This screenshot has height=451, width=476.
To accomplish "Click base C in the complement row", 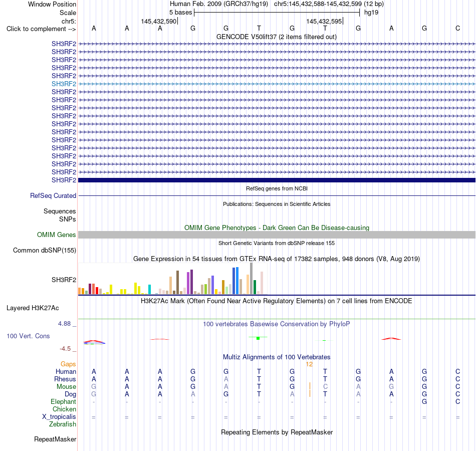I will tap(457, 28).
